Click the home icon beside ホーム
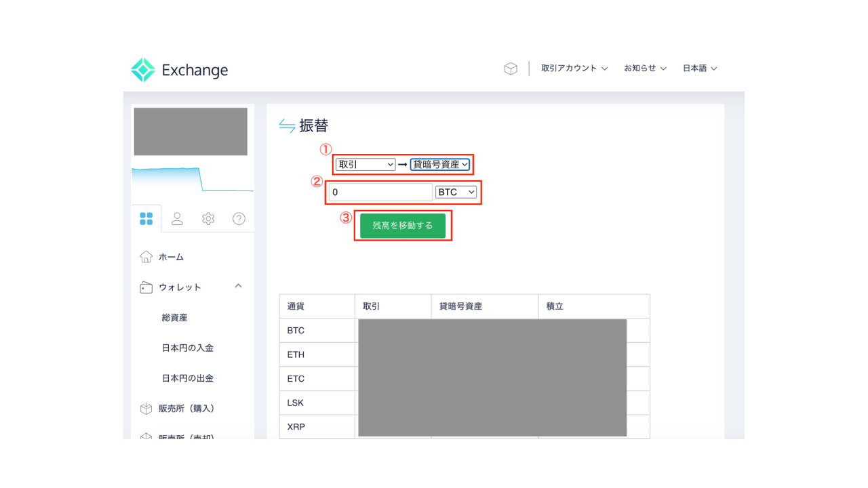This screenshot has height=488, width=868. [x=146, y=256]
